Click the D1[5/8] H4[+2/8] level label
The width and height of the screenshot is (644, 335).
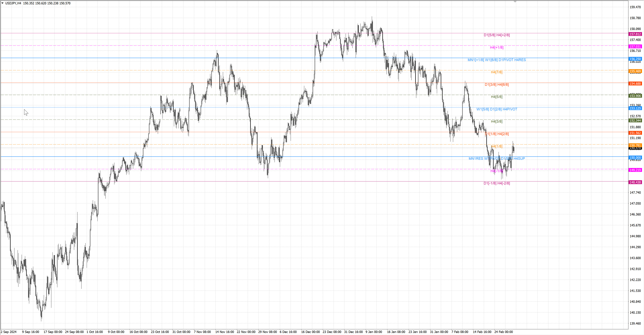click(496, 35)
